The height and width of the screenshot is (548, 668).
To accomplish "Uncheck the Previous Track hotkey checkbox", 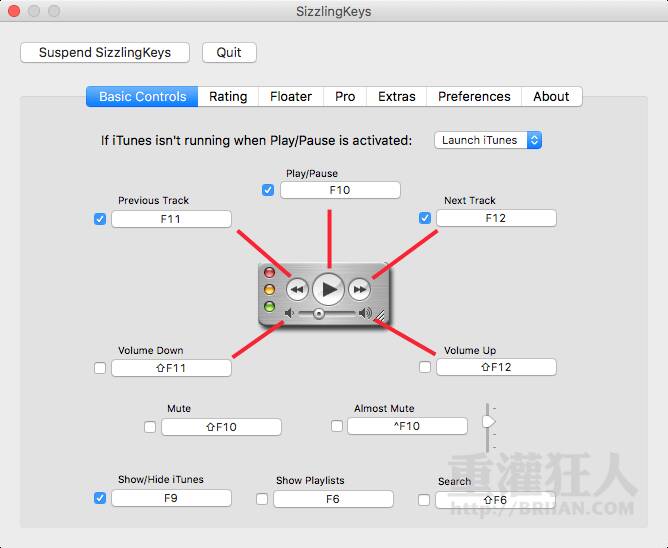I will click(x=100, y=219).
